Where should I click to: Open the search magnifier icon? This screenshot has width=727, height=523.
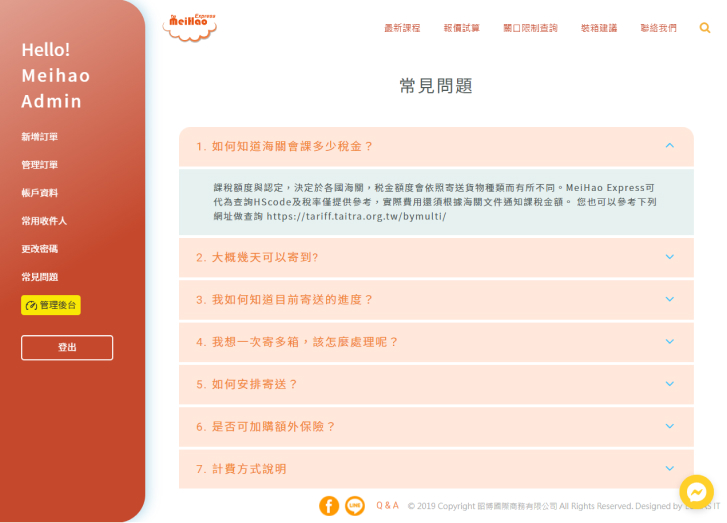[705, 28]
